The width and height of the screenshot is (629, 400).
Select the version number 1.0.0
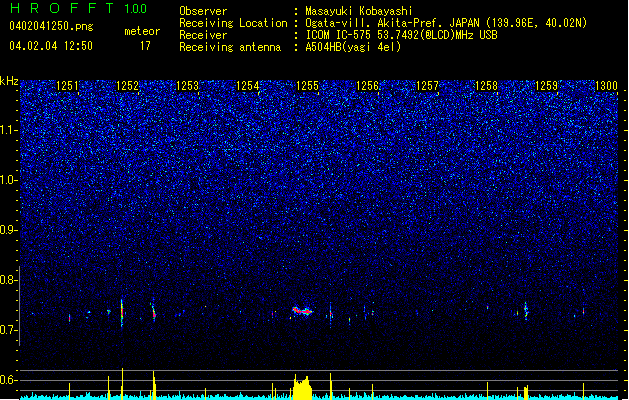coord(136,9)
